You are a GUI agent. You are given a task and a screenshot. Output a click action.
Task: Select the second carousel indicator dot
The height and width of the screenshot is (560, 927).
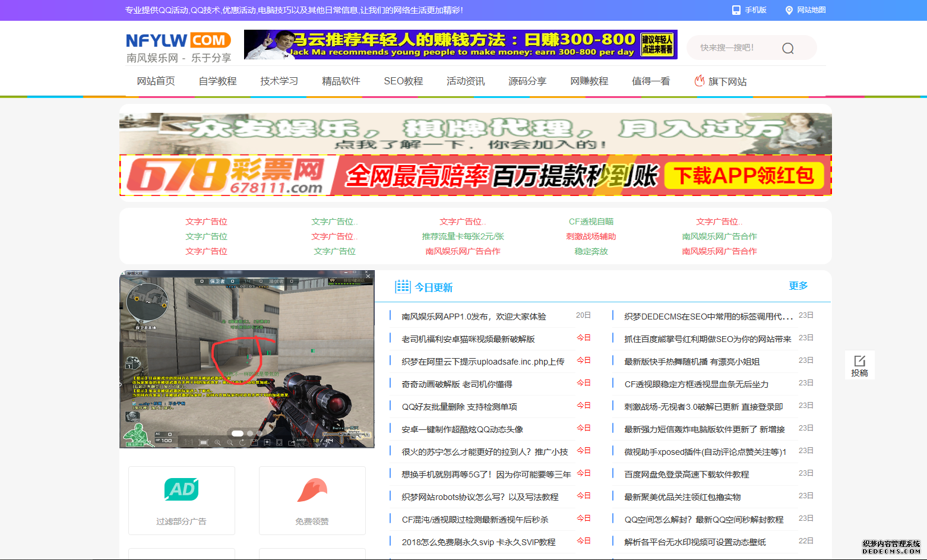pos(250,434)
